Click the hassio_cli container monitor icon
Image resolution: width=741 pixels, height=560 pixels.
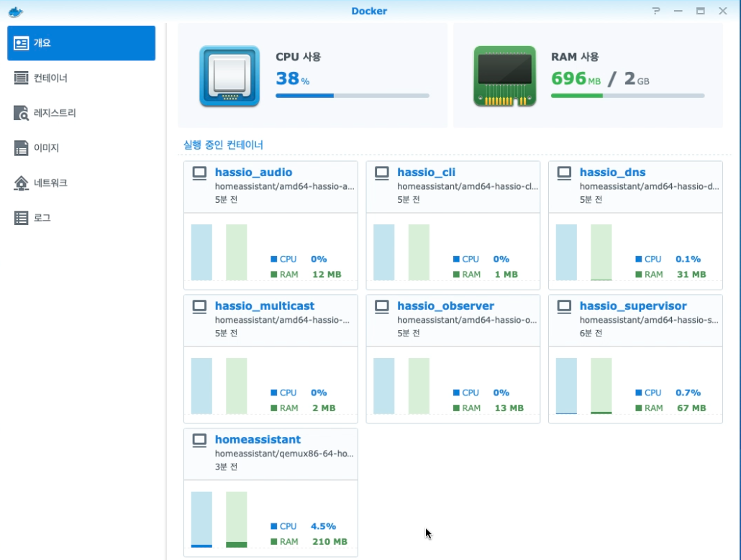click(382, 173)
